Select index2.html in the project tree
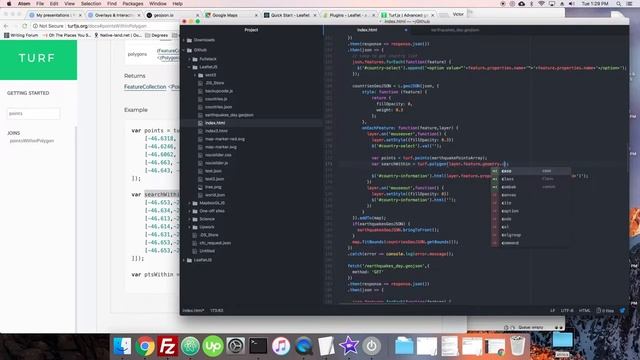Screen dimensions: 640x360 216,131
